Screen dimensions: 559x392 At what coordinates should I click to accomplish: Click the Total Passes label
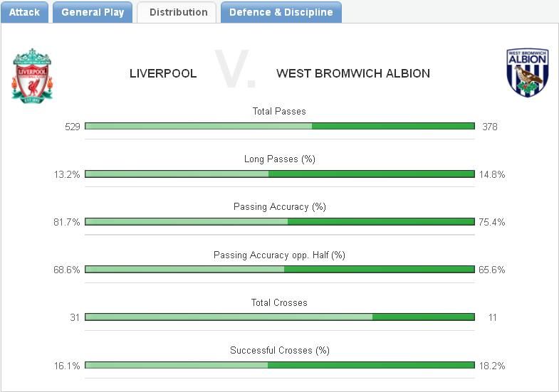[x=279, y=111]
